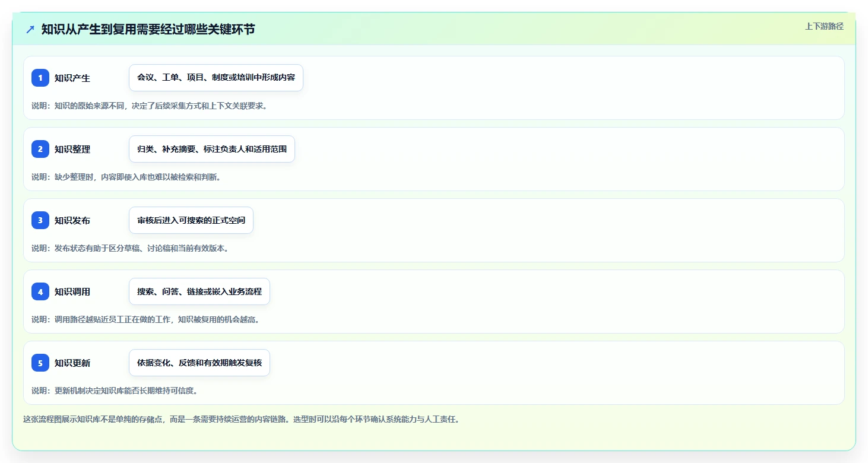Click the 会议、工单、项目、制度或培训中形成内容 chip
Image resolution: width=868 pixels, height=463 pixels.
216,78
